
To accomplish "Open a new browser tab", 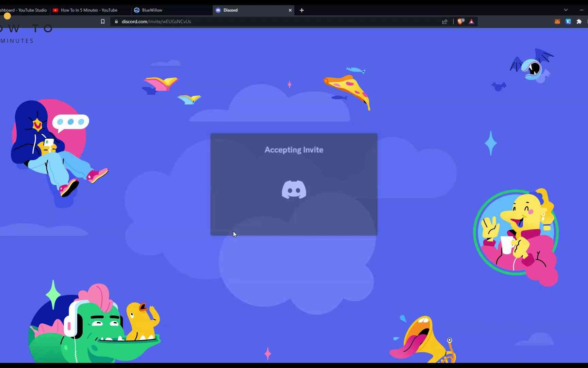I will [302, 10].
